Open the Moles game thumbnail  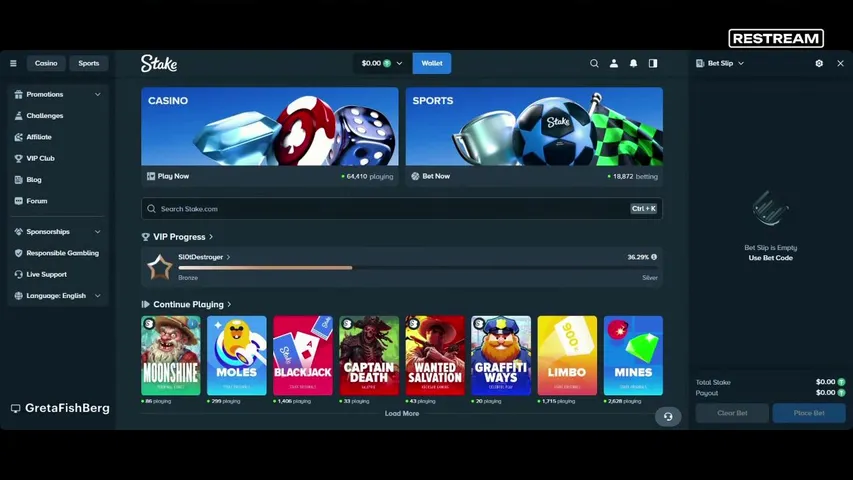pyautogui.click(x=237, y=355)
